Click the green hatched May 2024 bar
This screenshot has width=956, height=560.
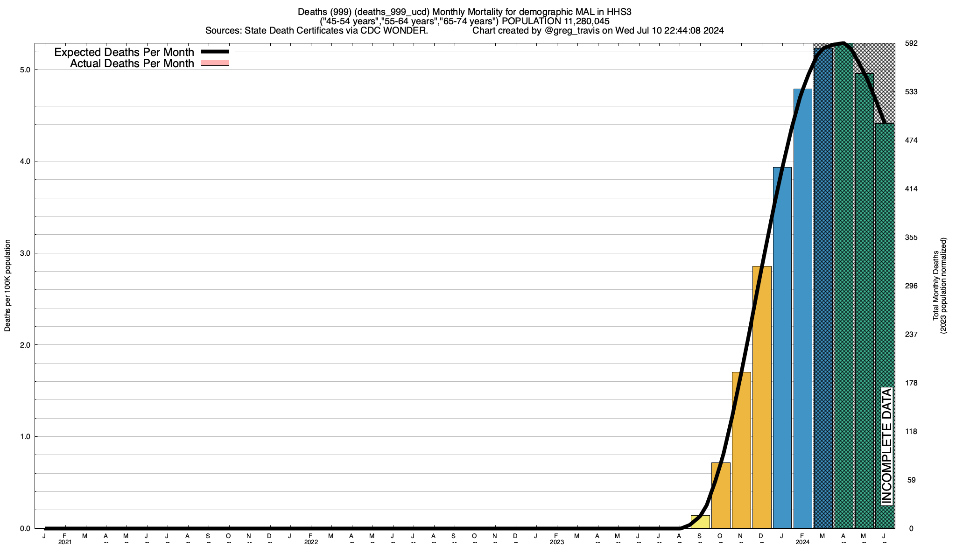[865, 301]
